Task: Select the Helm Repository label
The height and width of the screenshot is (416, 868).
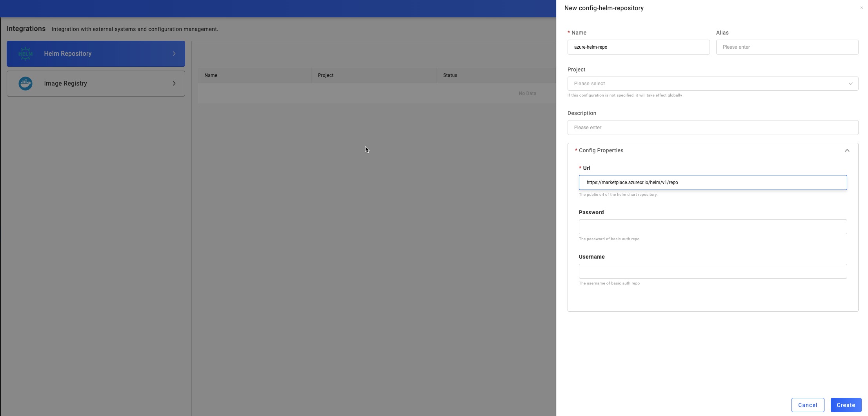Action: coord(67,54)
